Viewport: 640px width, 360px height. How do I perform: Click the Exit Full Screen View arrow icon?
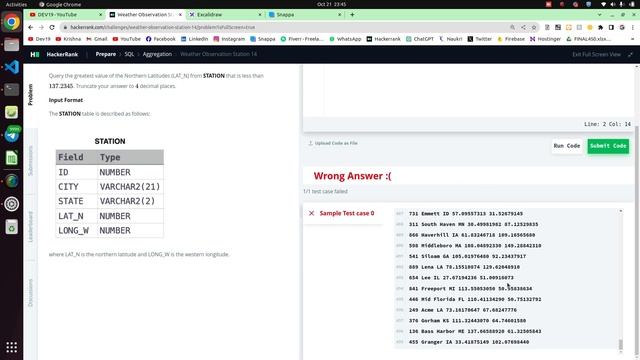point(630,54)
